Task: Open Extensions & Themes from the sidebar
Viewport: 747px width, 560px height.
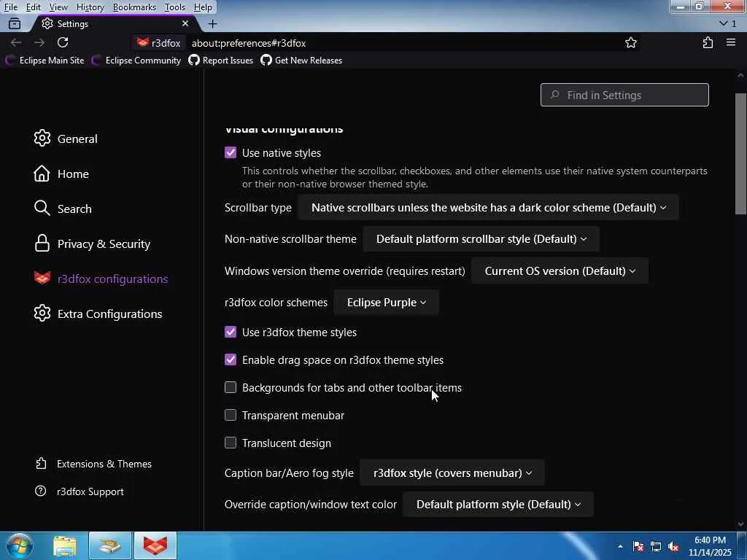Action: (x=93, y=464)
